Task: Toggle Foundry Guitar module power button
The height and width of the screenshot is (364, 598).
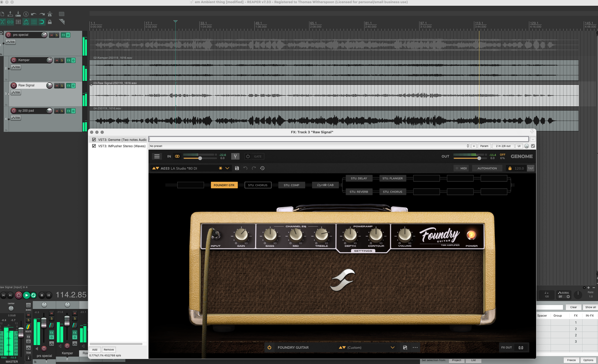Action: (269, 347)
